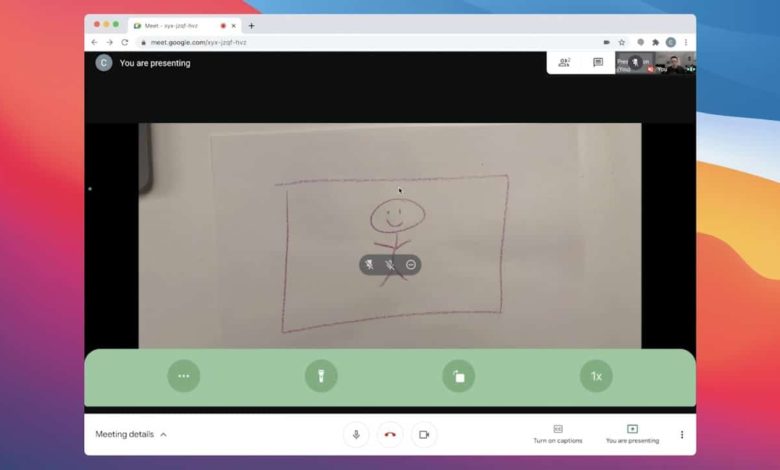Open the 1x zoom level selector
The height and width of the screenshot is (470, 780).
click(596, 376)
